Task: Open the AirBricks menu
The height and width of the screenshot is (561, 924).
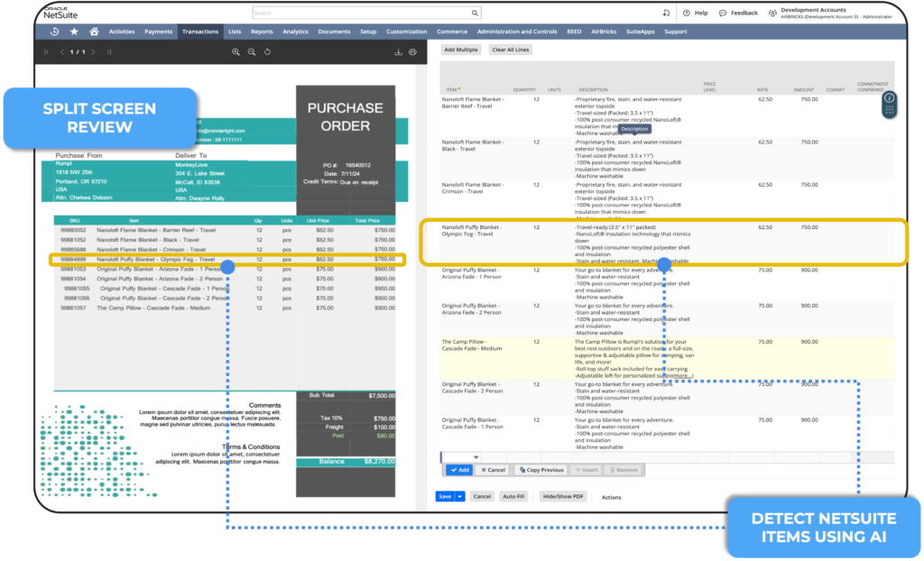Action: coord(604,32)
